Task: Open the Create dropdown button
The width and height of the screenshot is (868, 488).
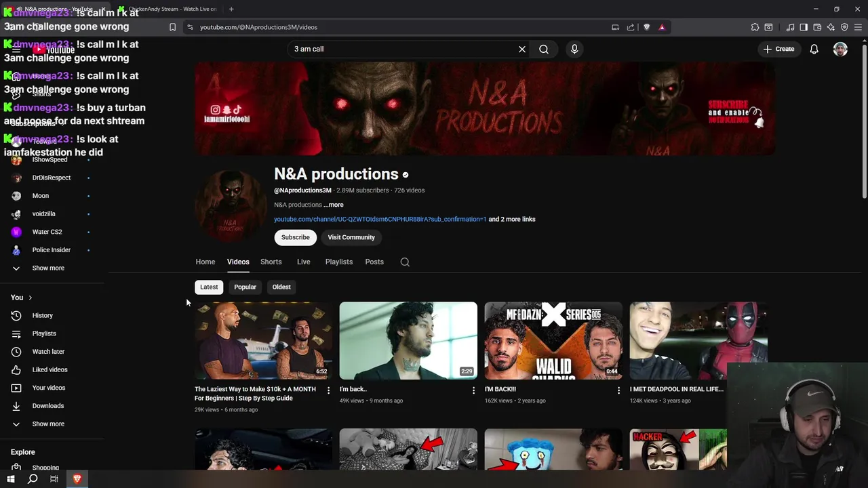Action: [x=778, y=49]
